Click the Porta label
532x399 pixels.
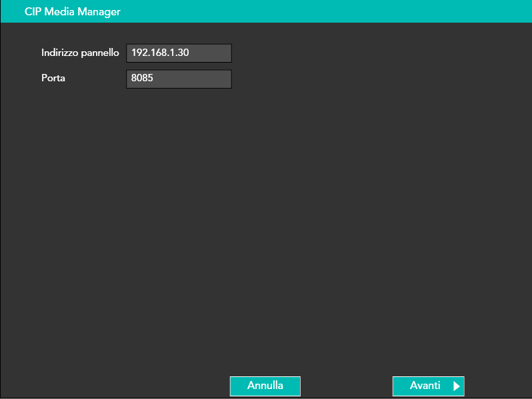click(53, 79)
